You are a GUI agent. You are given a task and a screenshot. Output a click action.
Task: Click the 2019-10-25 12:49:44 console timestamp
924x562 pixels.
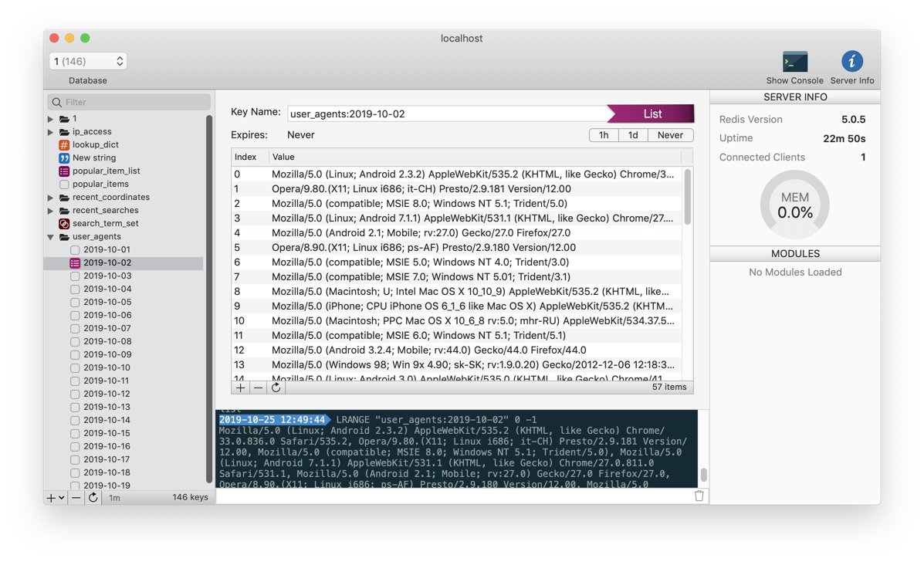(x=272, y=419)
